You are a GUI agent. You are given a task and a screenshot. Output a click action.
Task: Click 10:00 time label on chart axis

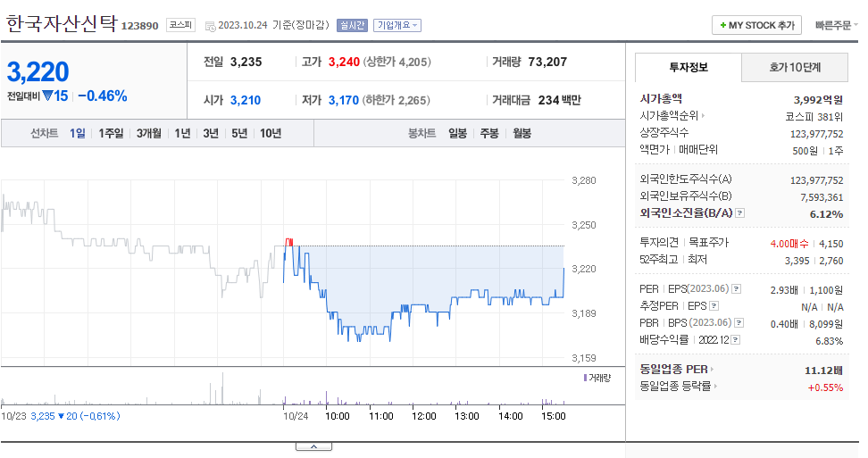338,416
